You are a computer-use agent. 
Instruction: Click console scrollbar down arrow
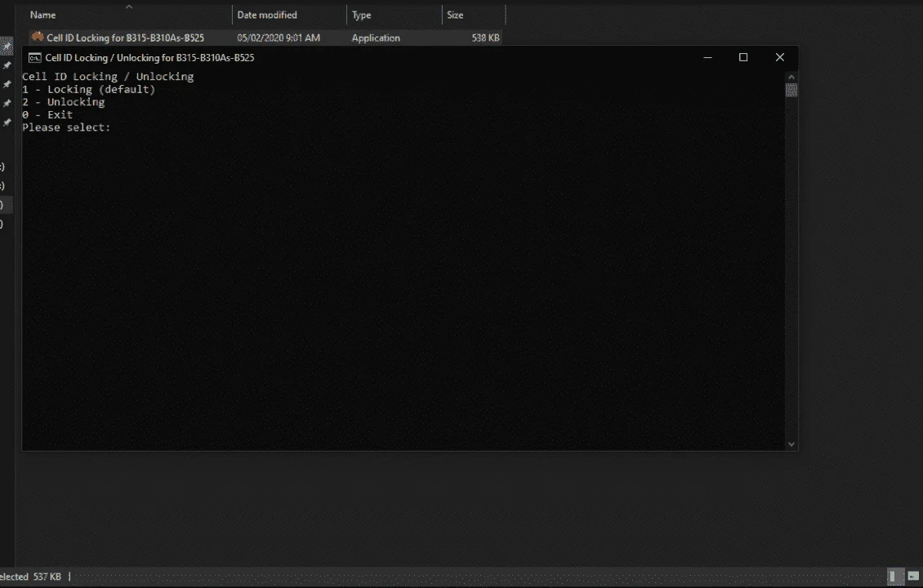tap(791, 444)
